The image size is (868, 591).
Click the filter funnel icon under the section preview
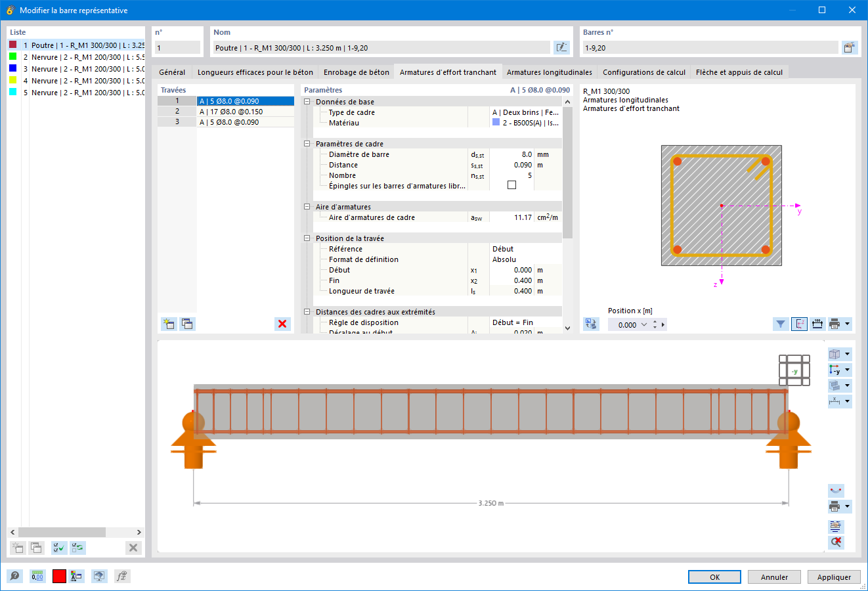pyautogui.click(x=781, y=324)
